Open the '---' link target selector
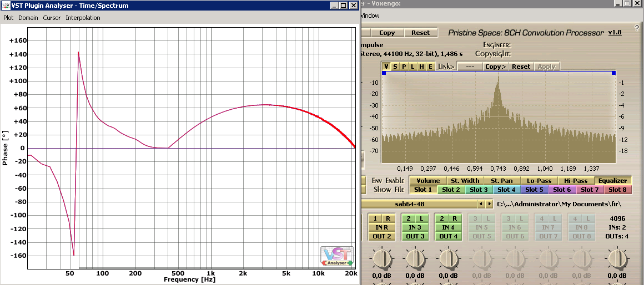The height and width of the screenshot is (285, 644). pyautogui.click(x=470, y=67)
